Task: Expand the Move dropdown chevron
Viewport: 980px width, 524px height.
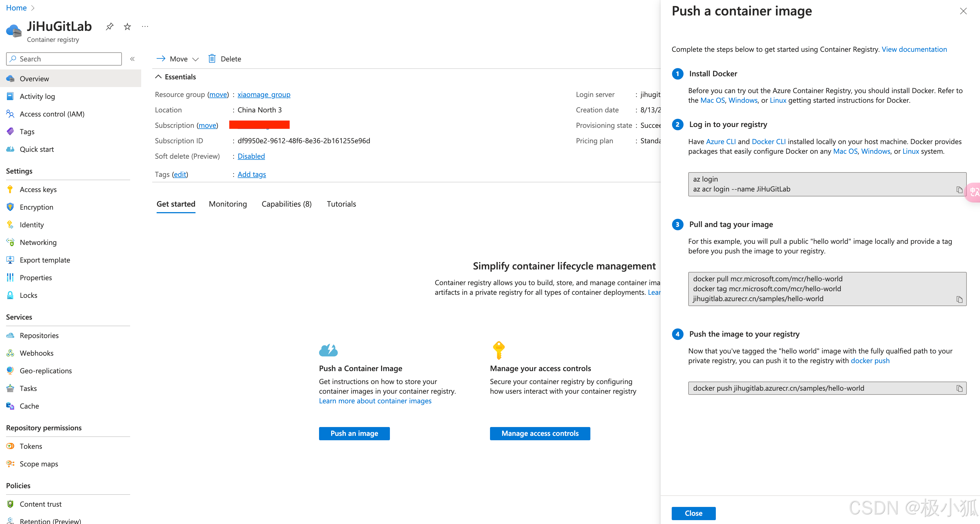Action: [196, 59]
